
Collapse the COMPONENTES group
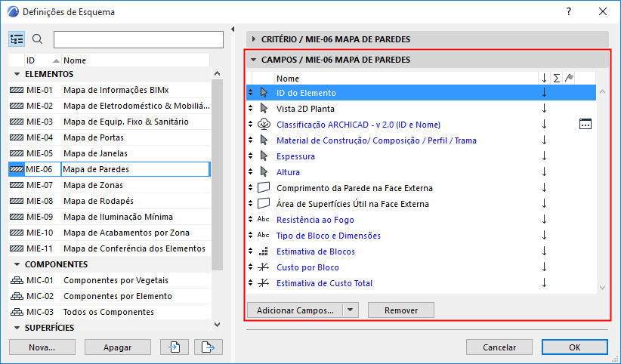point(17,264)
